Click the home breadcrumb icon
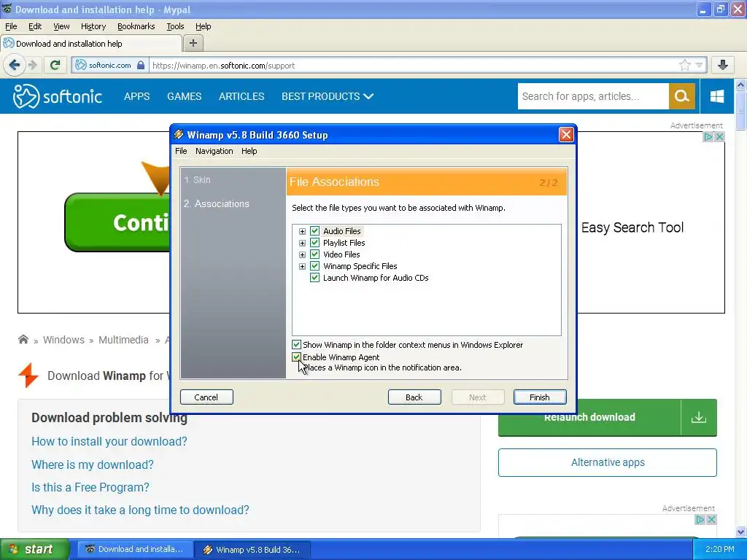Image resolution: width=747 pixels, height=560 pixels. [23, 339]
